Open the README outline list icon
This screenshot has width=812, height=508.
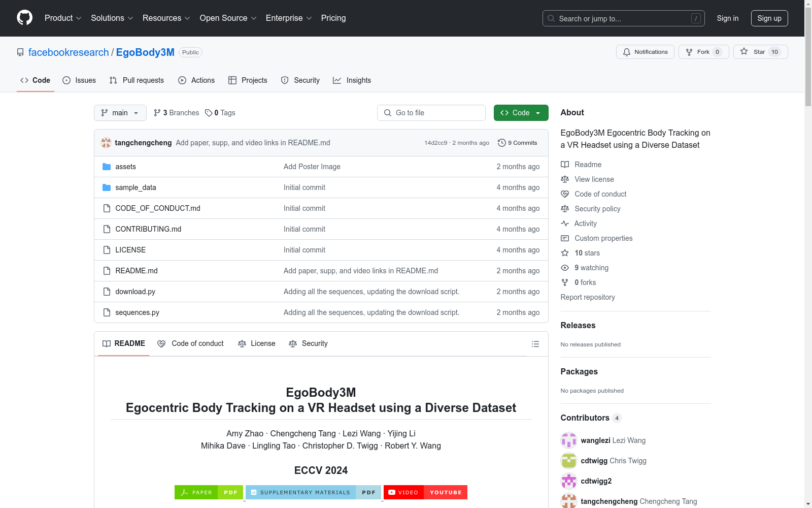(x=535, y=344)
